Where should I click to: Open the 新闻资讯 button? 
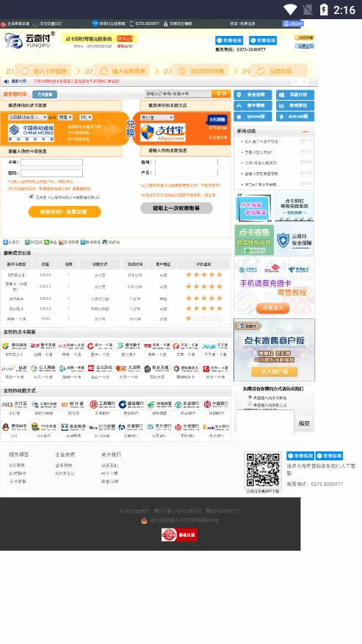[295, 106]
